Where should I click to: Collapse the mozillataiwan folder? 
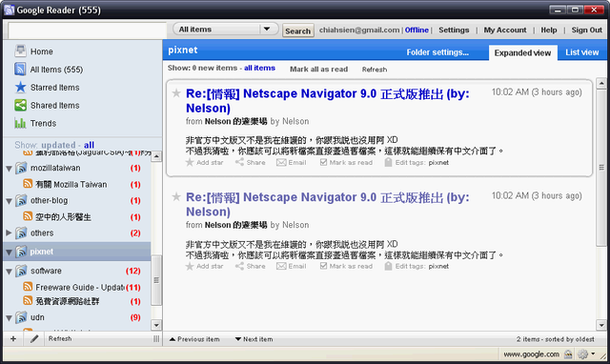pyautogui.click(x=9, y=169)
